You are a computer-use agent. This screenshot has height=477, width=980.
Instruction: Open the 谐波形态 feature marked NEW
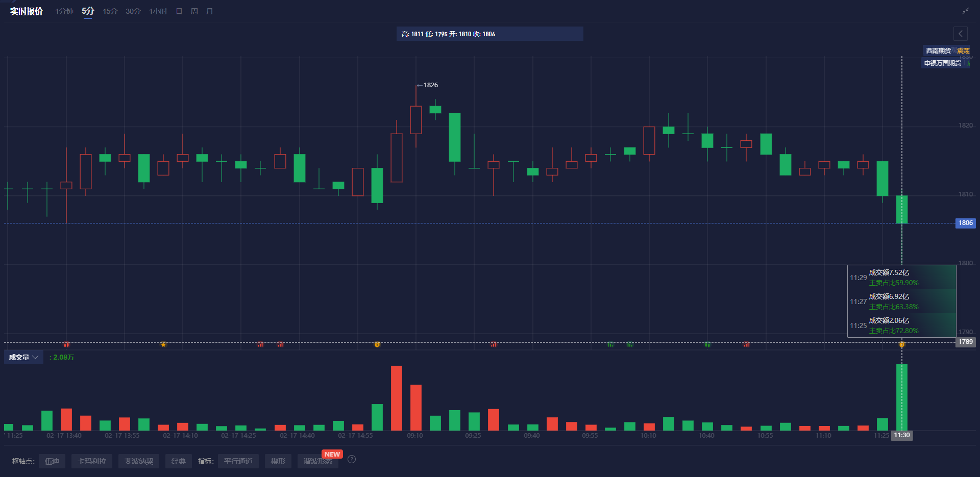point(317,461)
